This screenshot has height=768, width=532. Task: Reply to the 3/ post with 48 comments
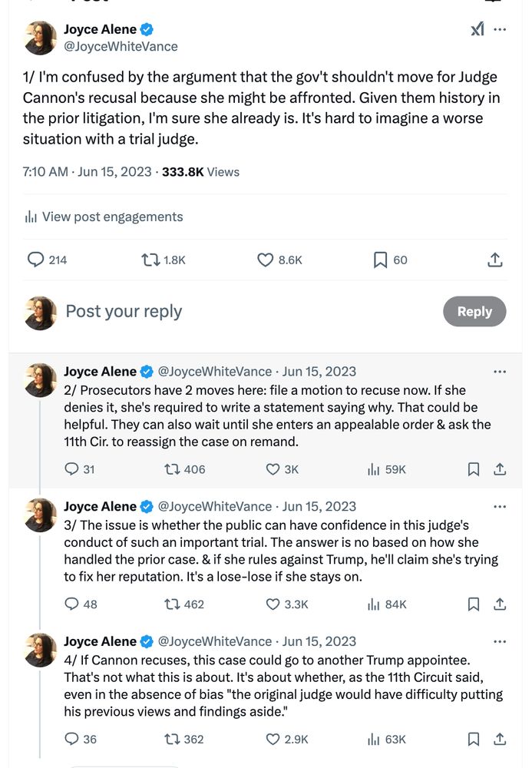pyautogui.click(x=72, y=604)
